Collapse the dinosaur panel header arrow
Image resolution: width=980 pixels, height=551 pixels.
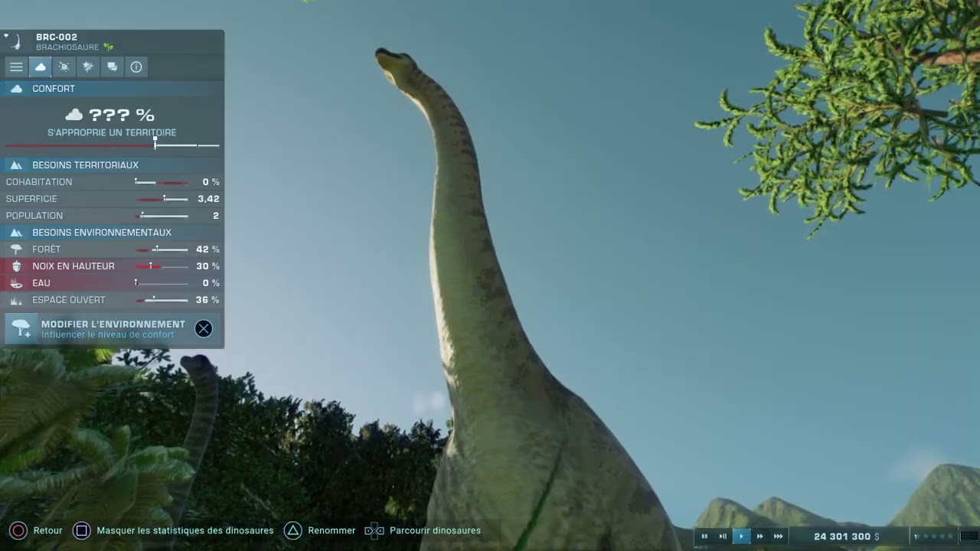click(x=6, y=35)
